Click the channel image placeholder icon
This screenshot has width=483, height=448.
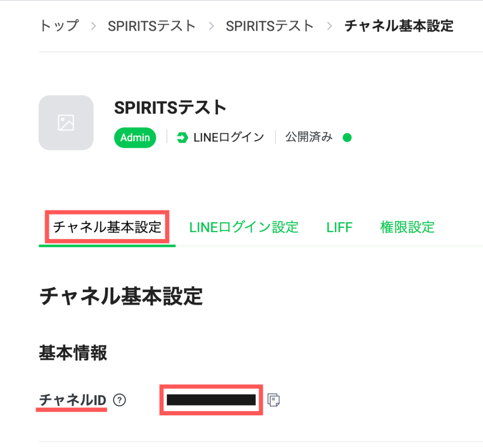(66, 123)
